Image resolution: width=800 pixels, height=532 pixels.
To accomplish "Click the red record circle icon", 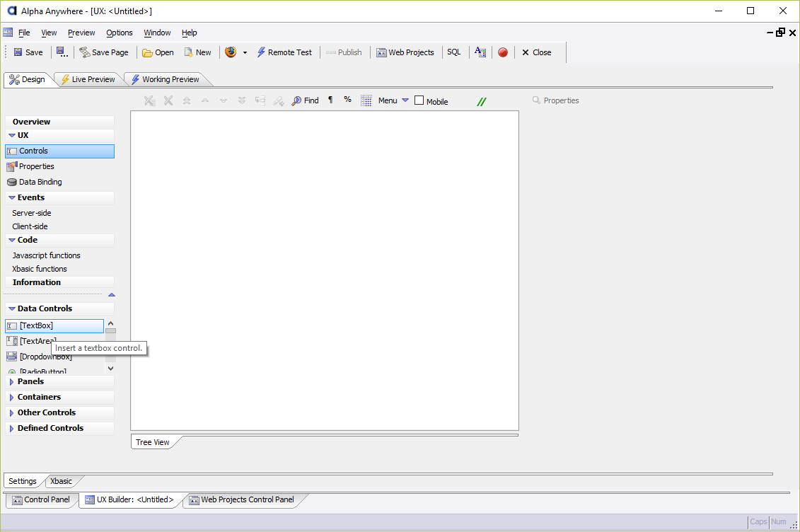I will 502,52.
